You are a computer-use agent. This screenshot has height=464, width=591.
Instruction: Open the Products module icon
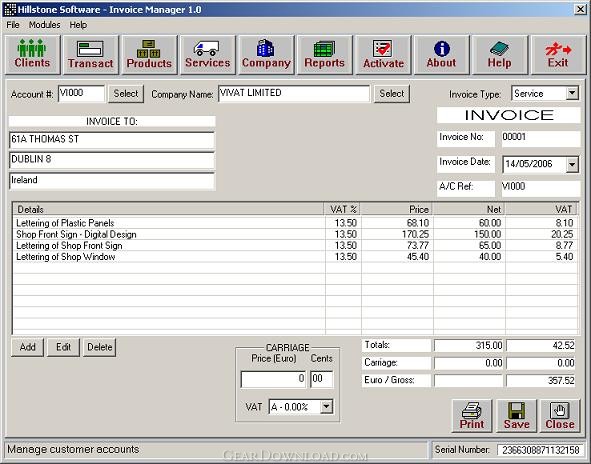[149, 55]
